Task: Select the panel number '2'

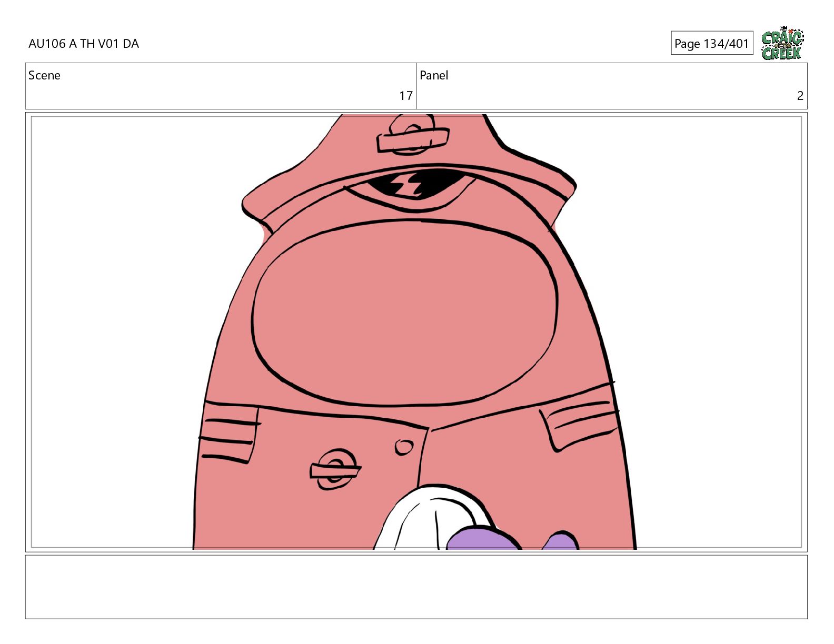Action: [x=800, y=96]
